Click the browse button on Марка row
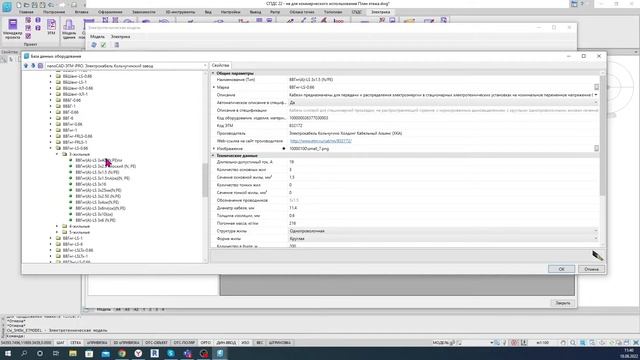640x360 pixels. (x=596, y=87)
